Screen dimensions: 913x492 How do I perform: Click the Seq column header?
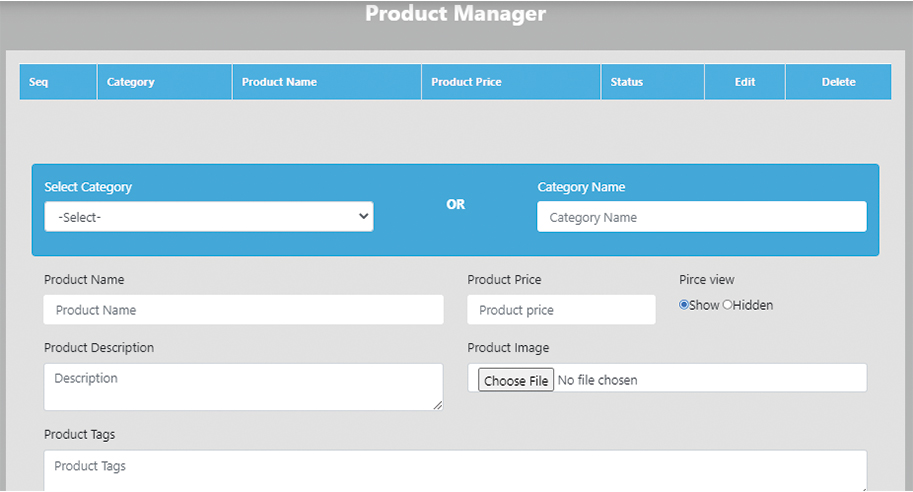pyautogui.click(x=39, y=82)
